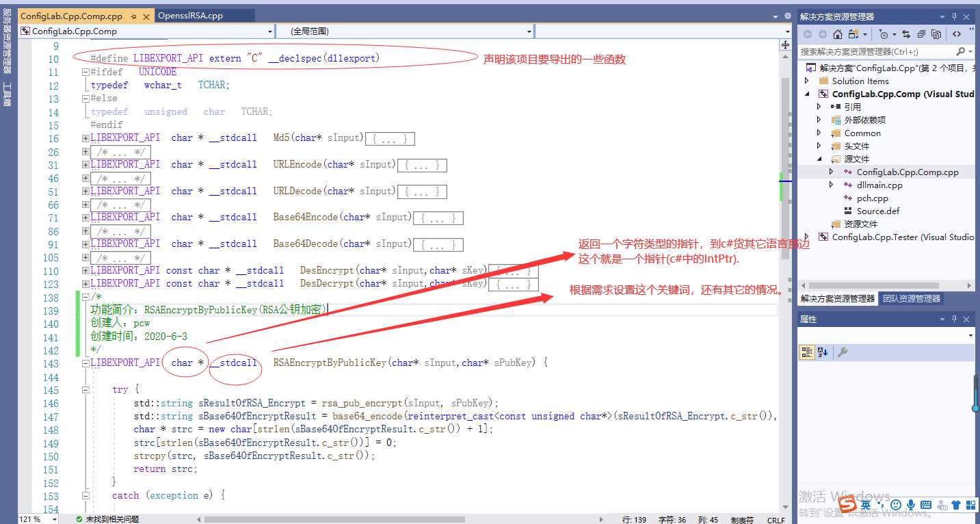Click the collapse all icon in Solution Explorer
Image resolution: width=980 pixels, height=524 pixels.
click(921, 34)
